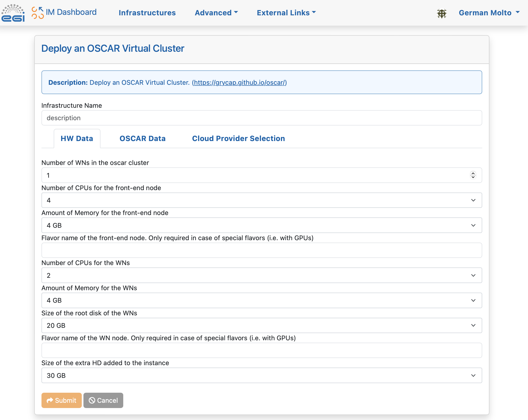The width and height of the screenshot is (528, 420).
Task: Select the HW Data tab
Action: 77,138
